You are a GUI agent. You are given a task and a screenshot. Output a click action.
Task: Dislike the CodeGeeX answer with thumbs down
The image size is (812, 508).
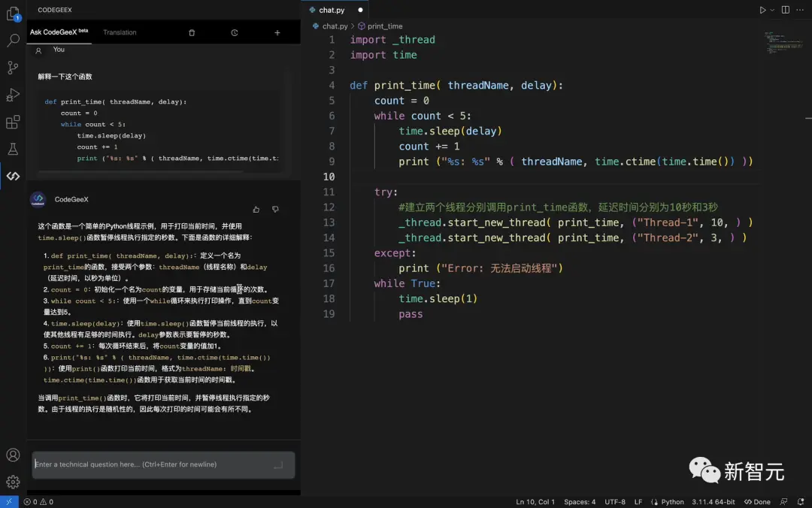(x=275, y=209)
